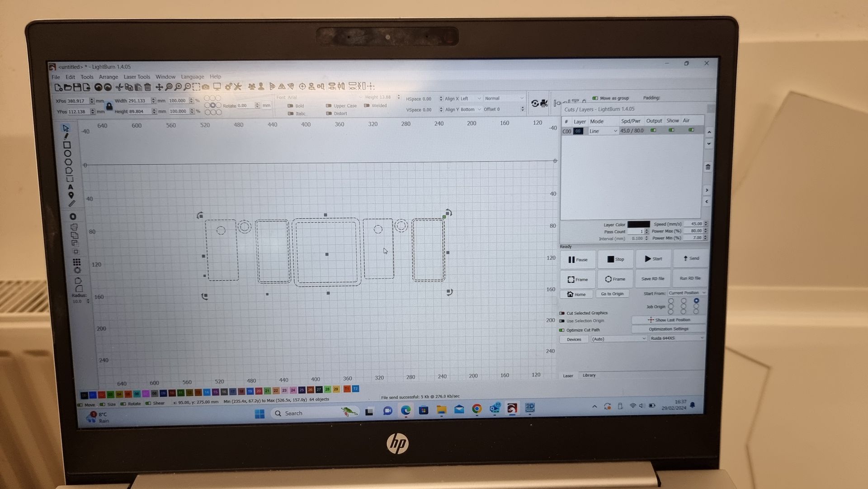The width and height of the screenshot is (868, 489).
Task: Open layer mode Line dropdown
Action: click(603, 131)
